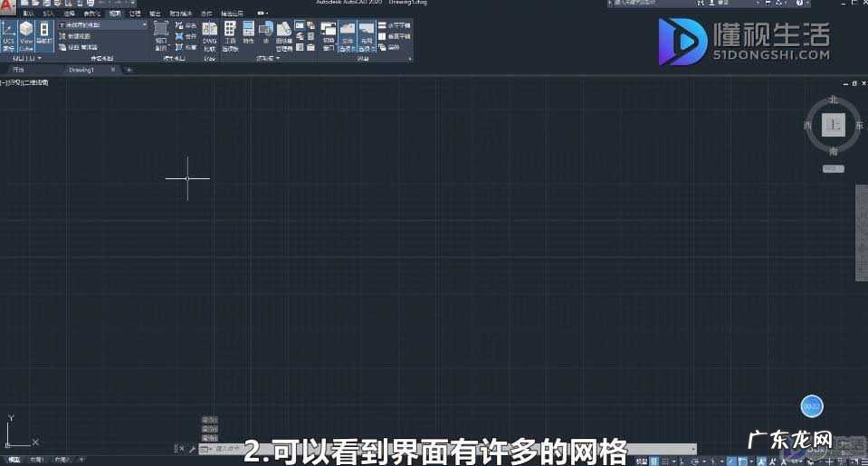This screenshot has height=466, width=868.
Task: Open the Start file tab
Action: pyautogui.click(x=18, y=70)
